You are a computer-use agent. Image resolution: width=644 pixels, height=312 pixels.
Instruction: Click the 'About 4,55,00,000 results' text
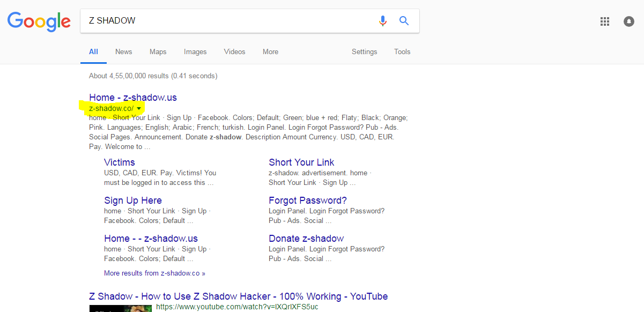click(153, 76)
